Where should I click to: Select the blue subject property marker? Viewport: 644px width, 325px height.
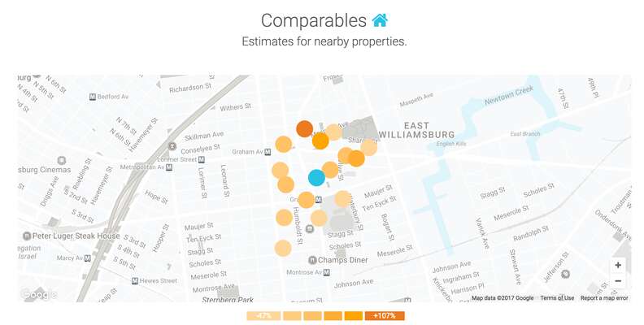(316, 178)
